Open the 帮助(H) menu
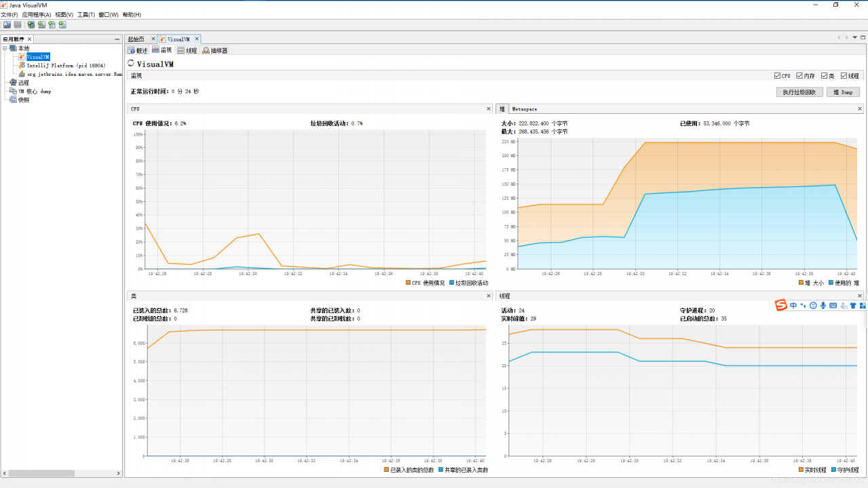 [x=132, y=14]
